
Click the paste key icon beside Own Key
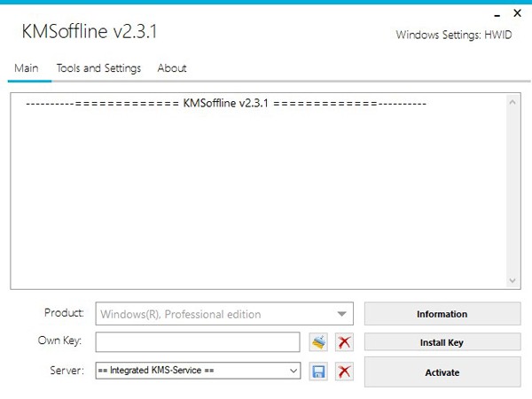pos(318,342)
